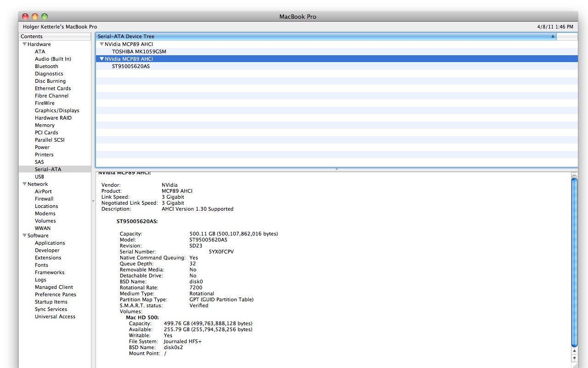This screenshot has width=588, height=368.
Task: Open ATA in sidebar
Action: [40, 52]
